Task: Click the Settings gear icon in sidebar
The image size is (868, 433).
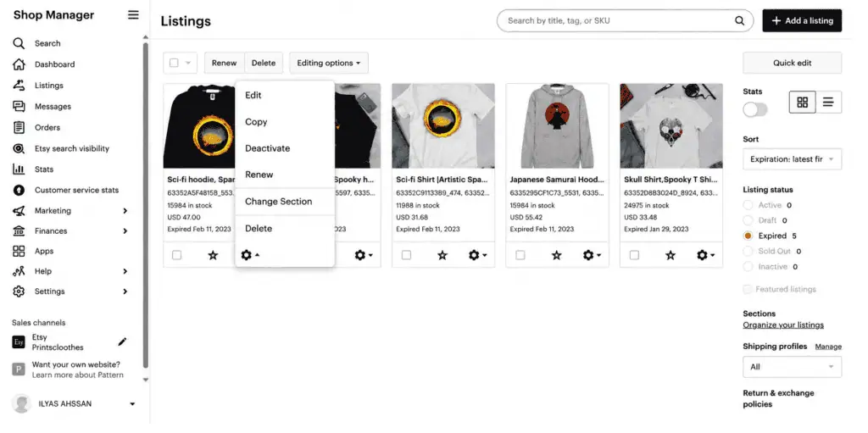Action: (x=19, y=291)
